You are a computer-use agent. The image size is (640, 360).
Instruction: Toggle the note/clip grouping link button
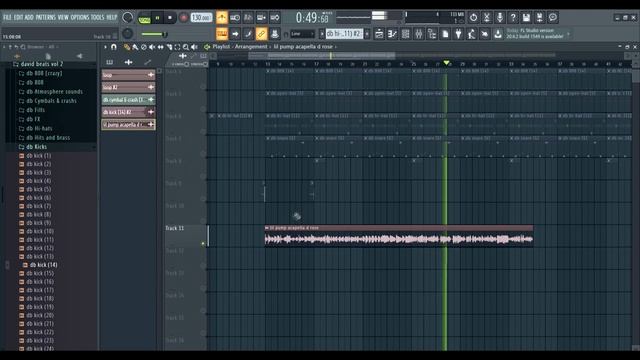point(261,33)
